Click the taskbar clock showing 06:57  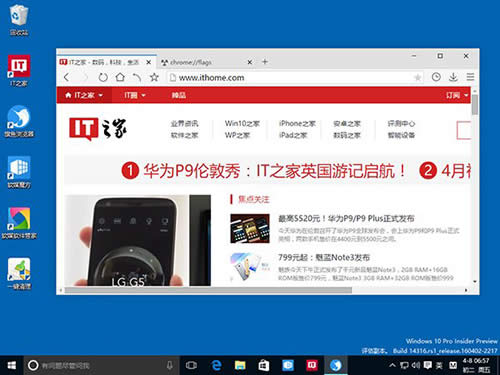click(477, 365)
